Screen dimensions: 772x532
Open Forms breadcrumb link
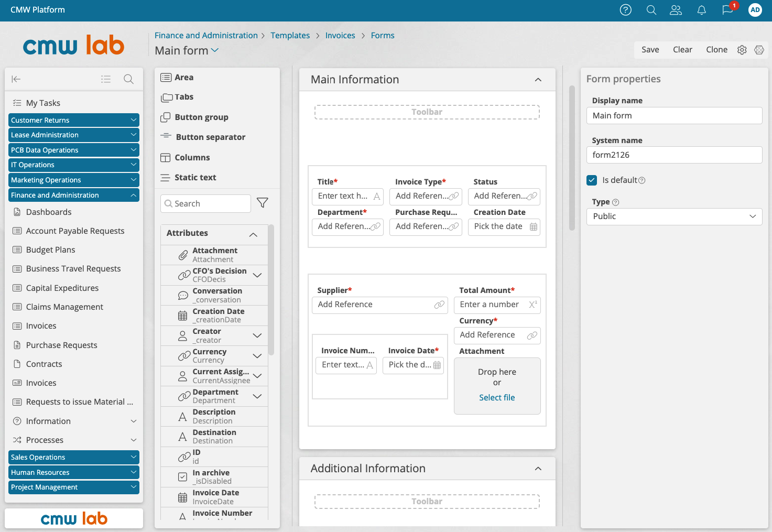click(x=383, y=35)
